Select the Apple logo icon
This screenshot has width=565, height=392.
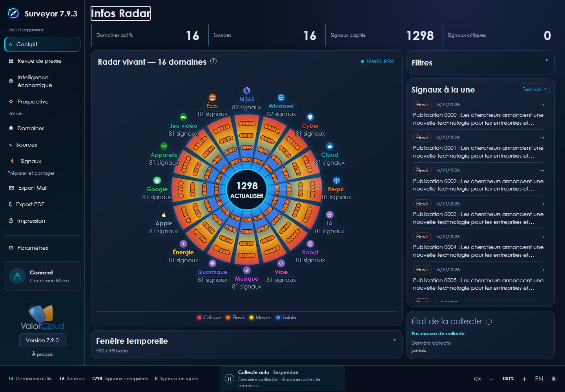(164, 215)
